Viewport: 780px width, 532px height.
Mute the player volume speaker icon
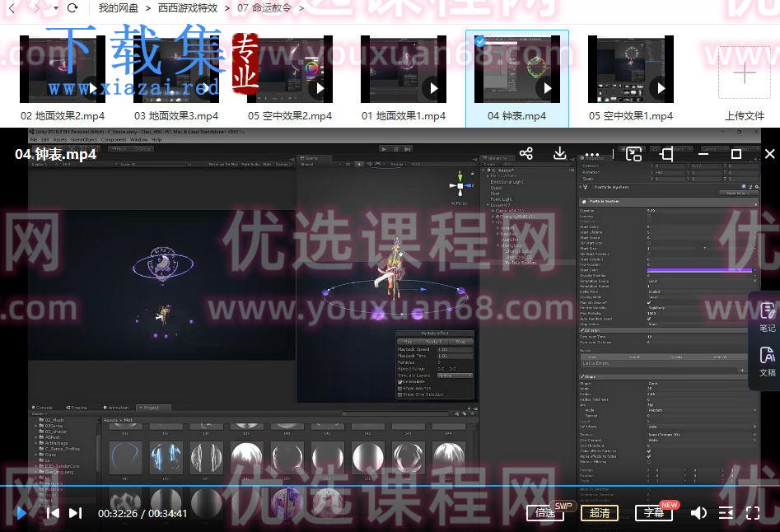coord(698,512)
